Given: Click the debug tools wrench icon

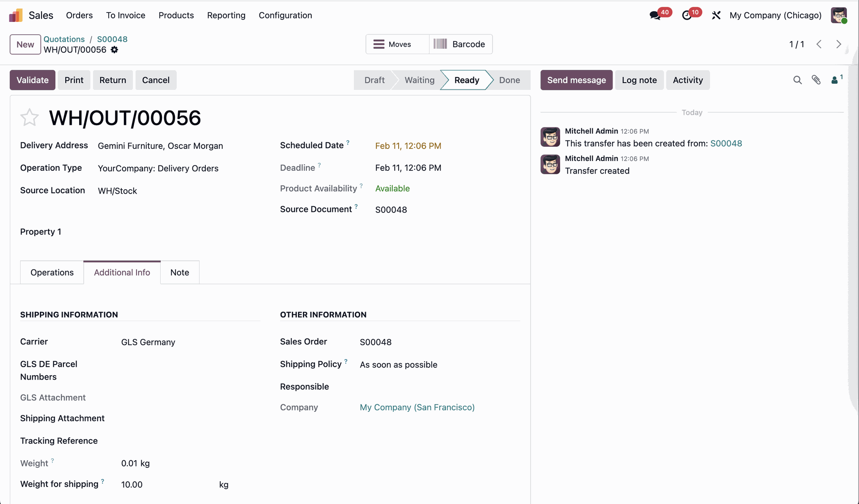Looking at the screenshot, I should [716, 16].
